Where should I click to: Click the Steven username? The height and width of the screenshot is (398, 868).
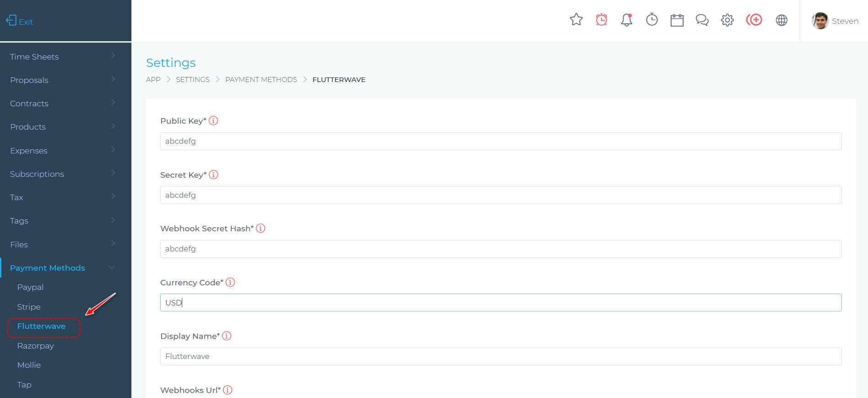[845, 21]
